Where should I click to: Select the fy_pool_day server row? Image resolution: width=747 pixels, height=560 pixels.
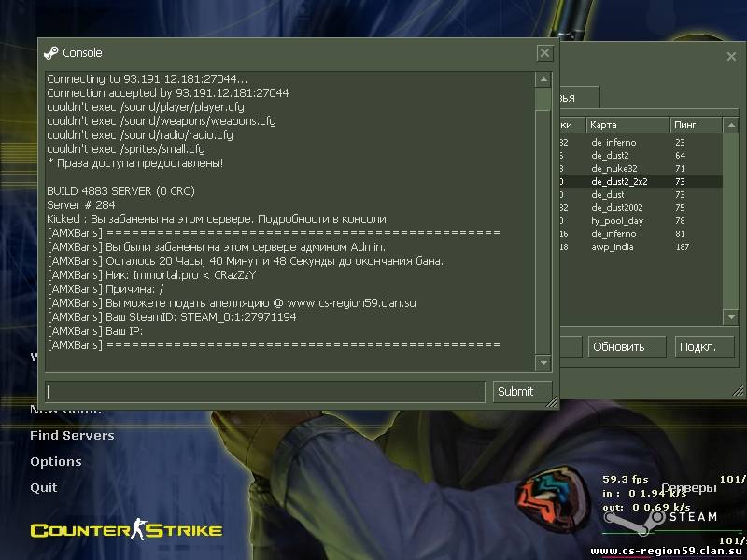pos(641,221)
